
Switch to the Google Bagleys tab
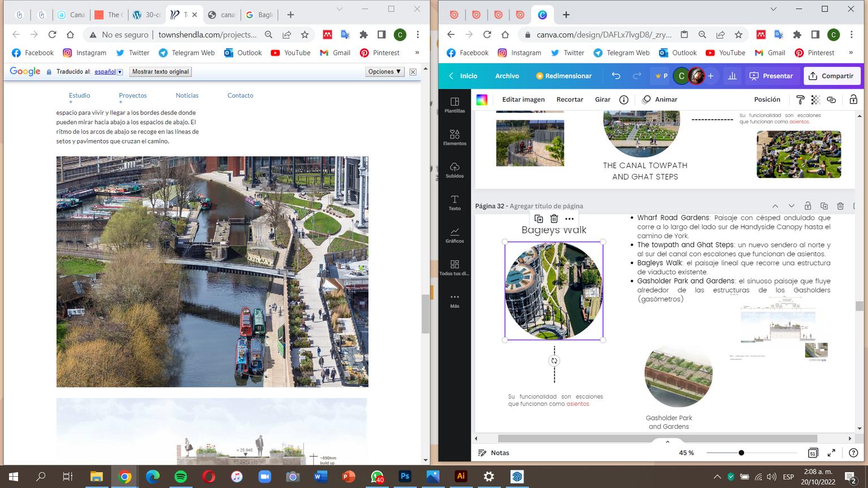[x=258, y=15]
